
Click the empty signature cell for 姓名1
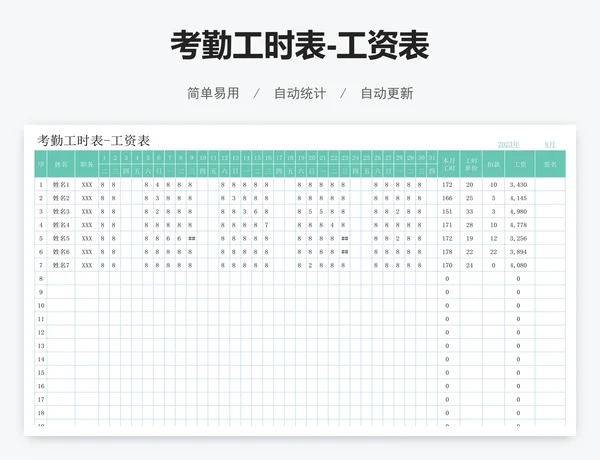[550, 185]
